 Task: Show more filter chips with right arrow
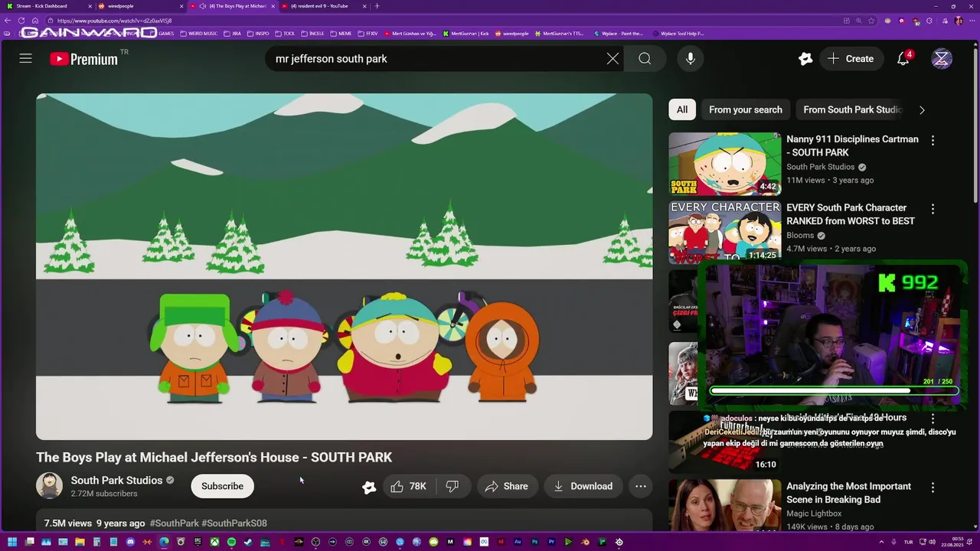coord(922,109)
